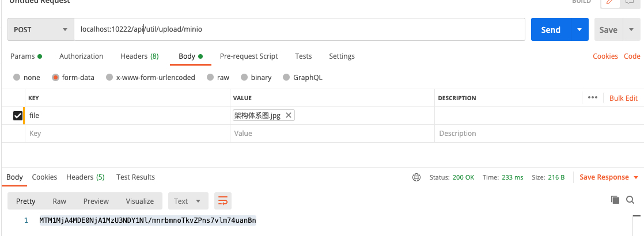Open the Settings tab
This screenshot has height=236, width=644.
point(342,56)
